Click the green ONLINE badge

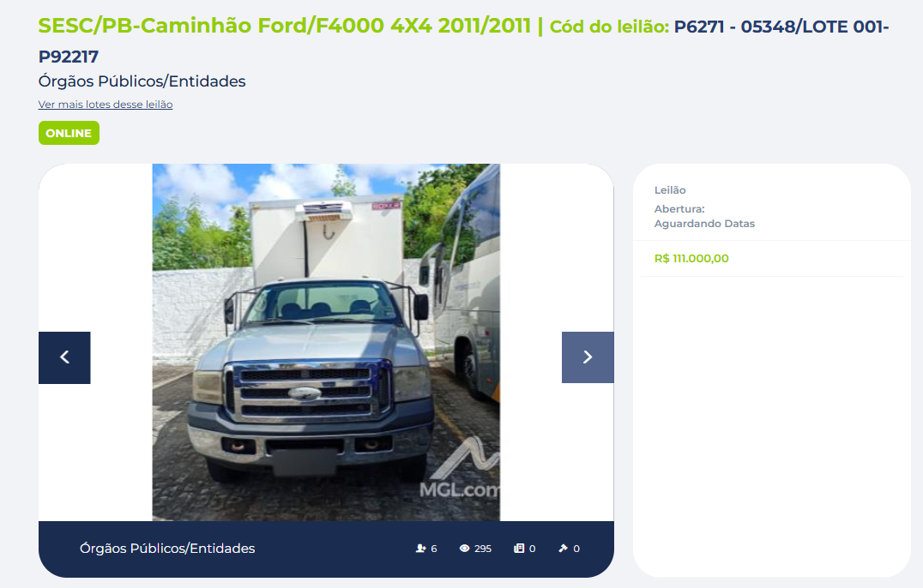(69, 133)
